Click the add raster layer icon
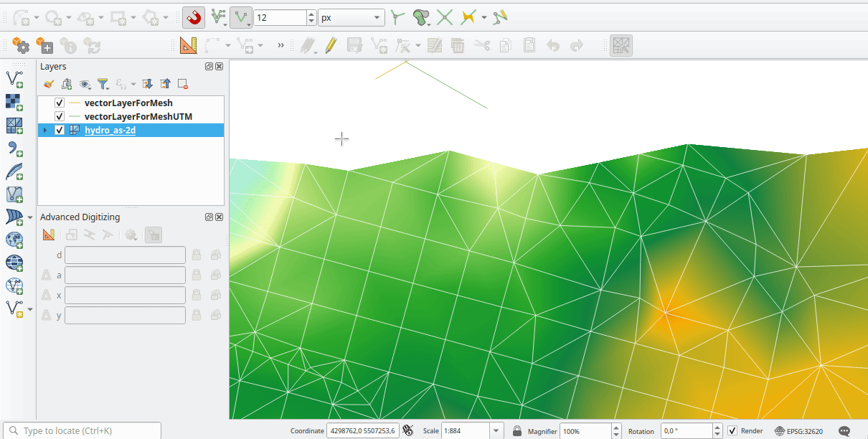The height and width of the screenshot is (439, 868). [x=14, y=101]
